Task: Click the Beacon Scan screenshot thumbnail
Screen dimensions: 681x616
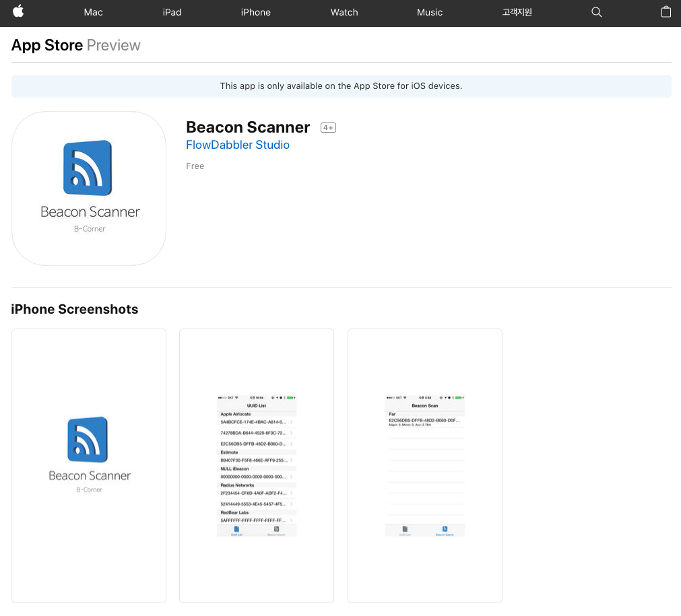Action: tap(424, 465)
